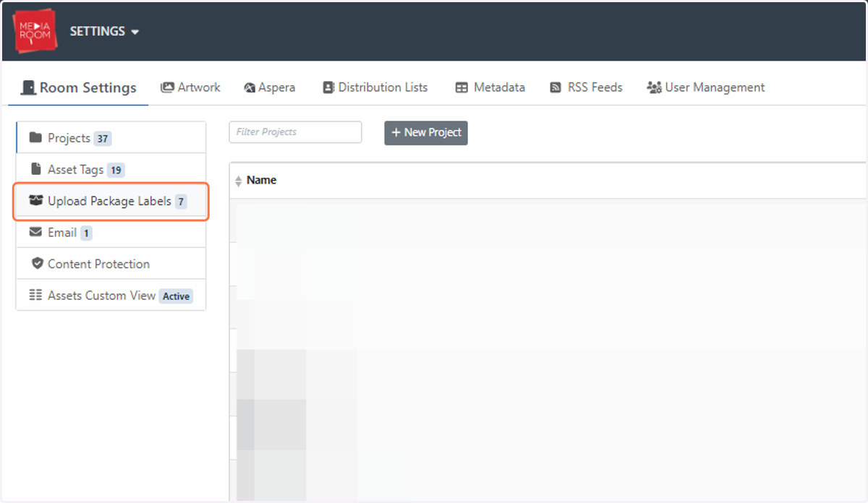Open the Metadata tab

click(490, 87)
